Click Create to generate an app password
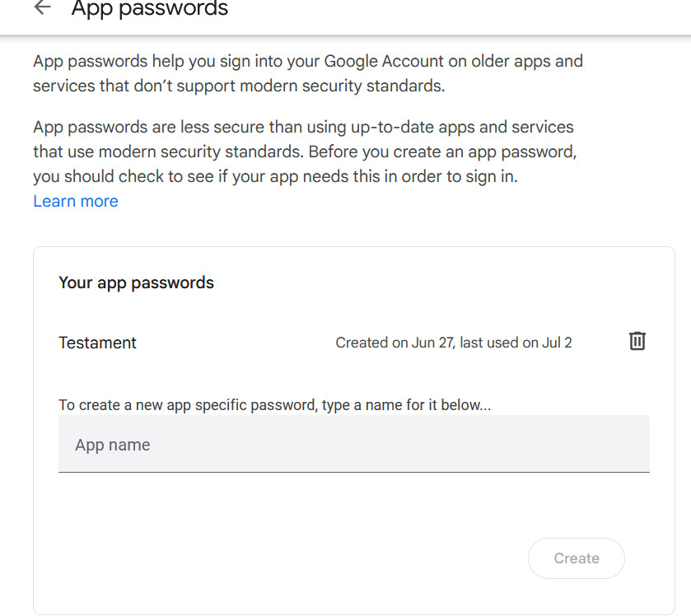 (x=576, y=558)
